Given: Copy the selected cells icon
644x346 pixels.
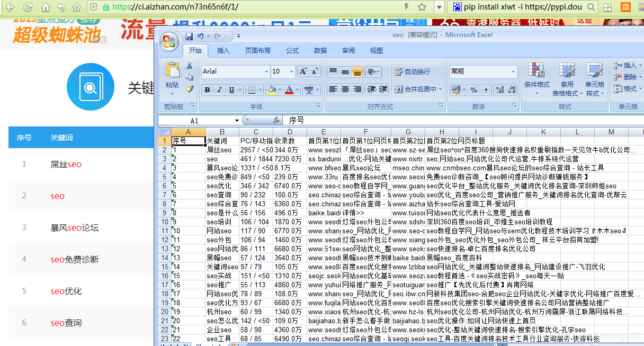Looking at the screenshot, I should point(189,77).
